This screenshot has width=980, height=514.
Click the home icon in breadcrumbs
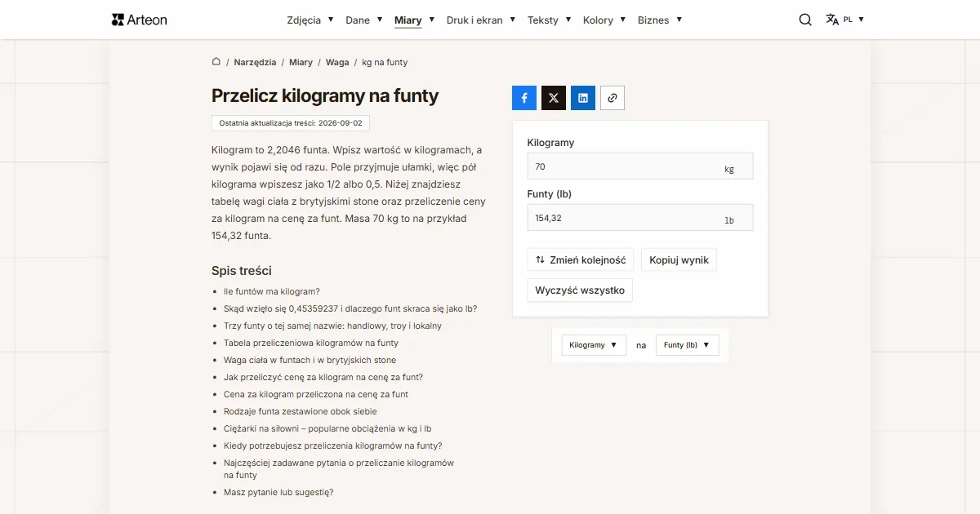(x=216, y=62)
